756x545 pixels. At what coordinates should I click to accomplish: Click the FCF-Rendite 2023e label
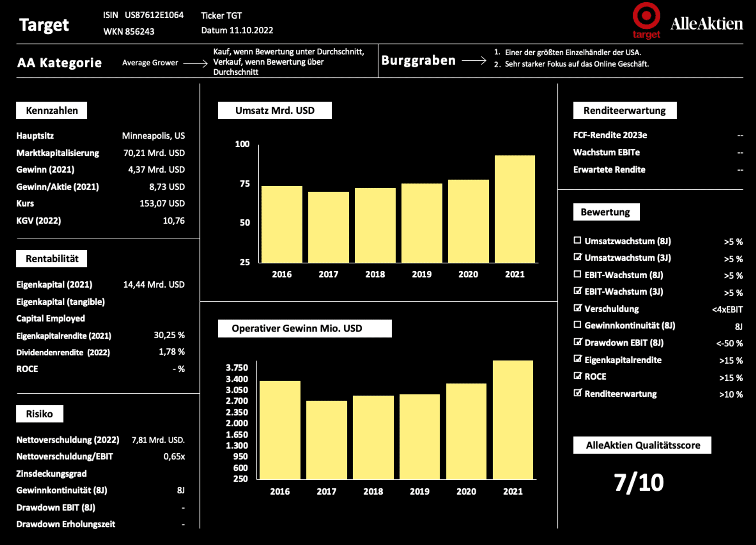tap(610, 135)
